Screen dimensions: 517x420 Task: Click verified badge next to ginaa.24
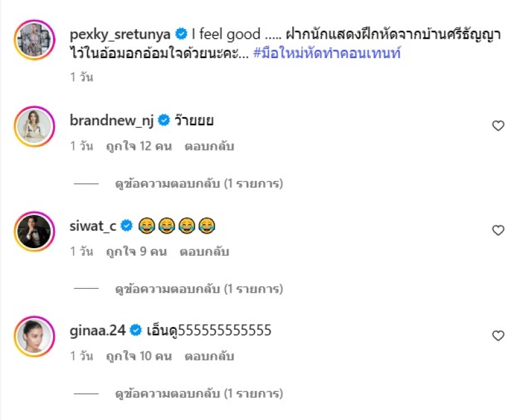[136, 331]
